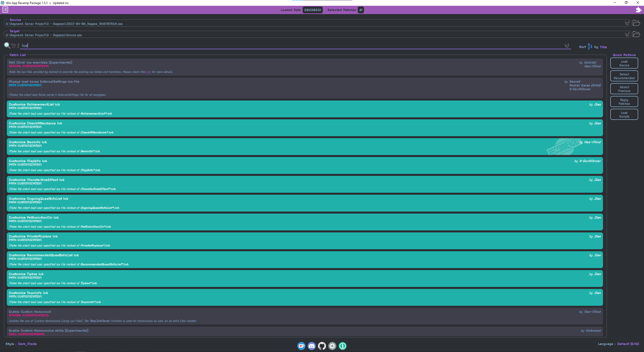Open the Discord server icon
Viewport: 644px width, 352px height.
pos(311,346)
